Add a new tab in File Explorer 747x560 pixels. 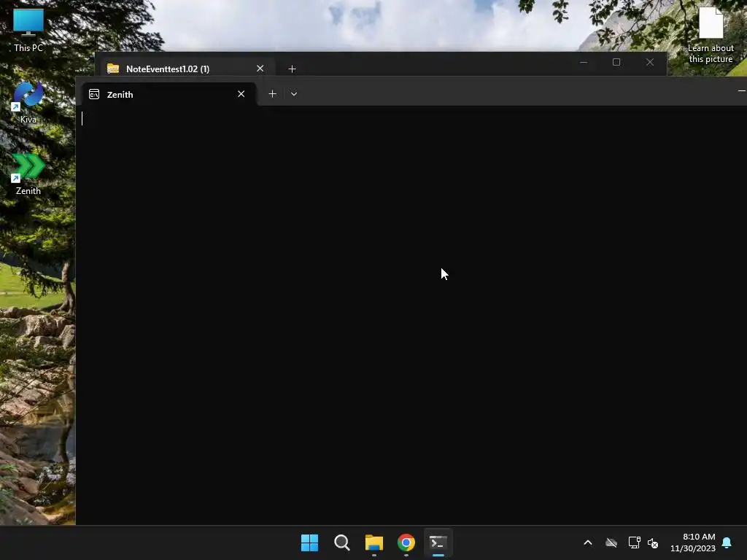[292, 69]
